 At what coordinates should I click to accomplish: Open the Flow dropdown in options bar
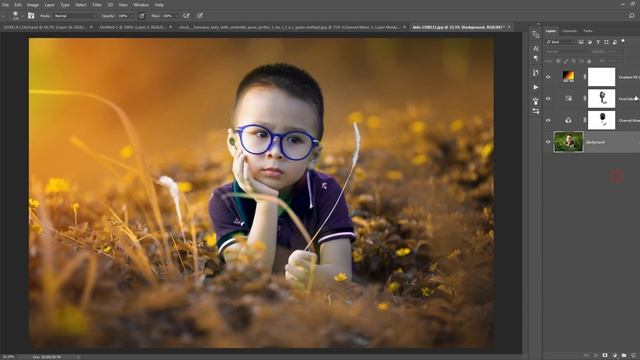point(177,16)
